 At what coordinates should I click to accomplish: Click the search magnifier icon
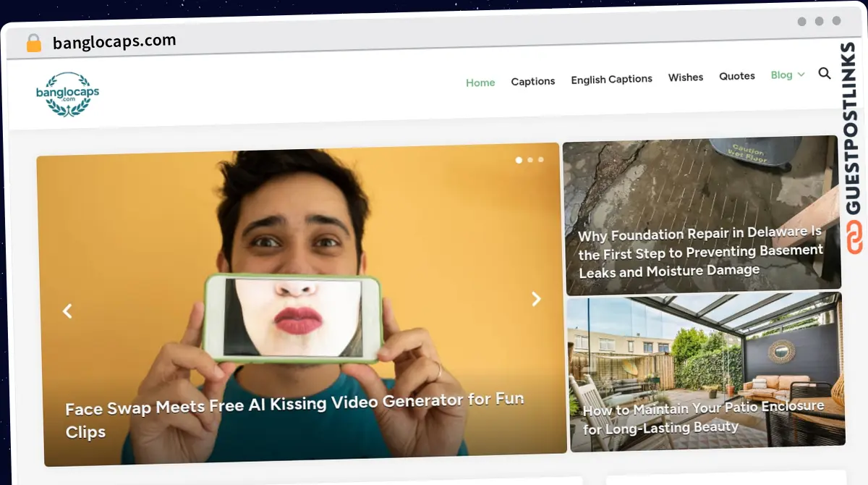(824, 73)
